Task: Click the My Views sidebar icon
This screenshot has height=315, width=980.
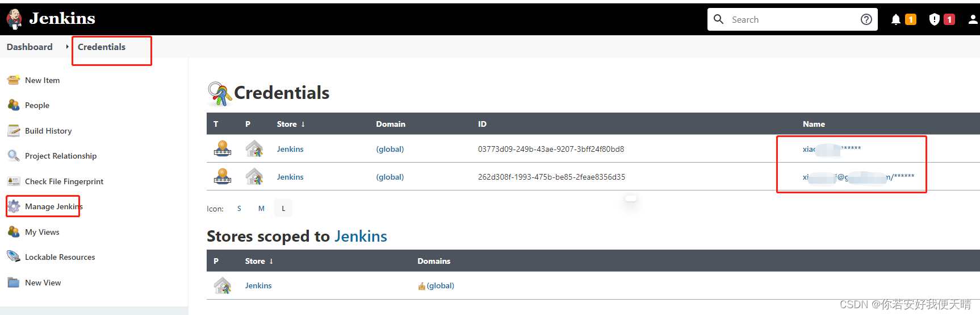Action: (x=14, y=232)
